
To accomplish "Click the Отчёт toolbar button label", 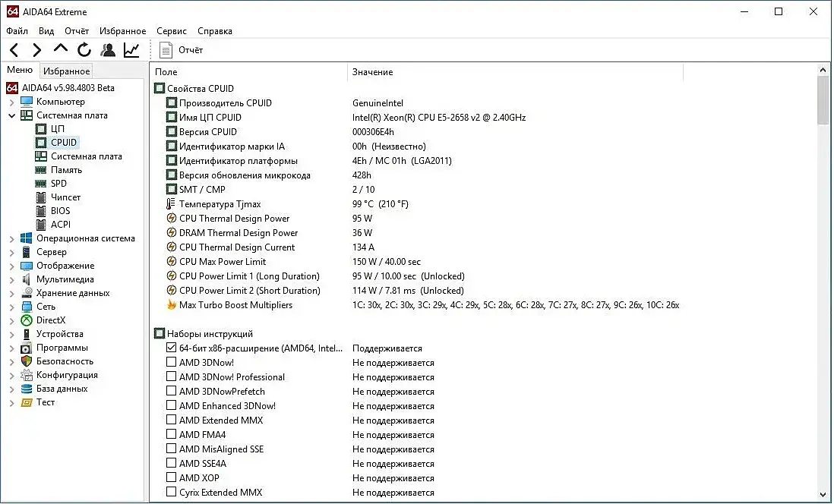I will [191, 50].
